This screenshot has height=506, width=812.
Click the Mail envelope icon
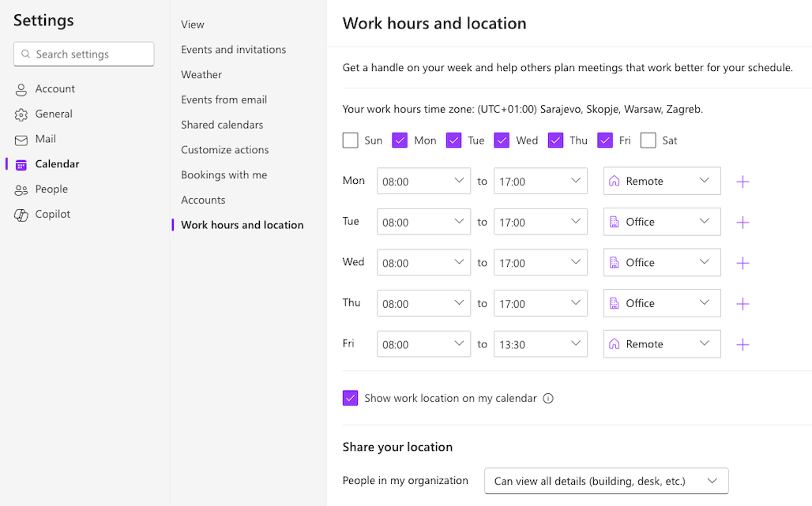coord(21,140)
